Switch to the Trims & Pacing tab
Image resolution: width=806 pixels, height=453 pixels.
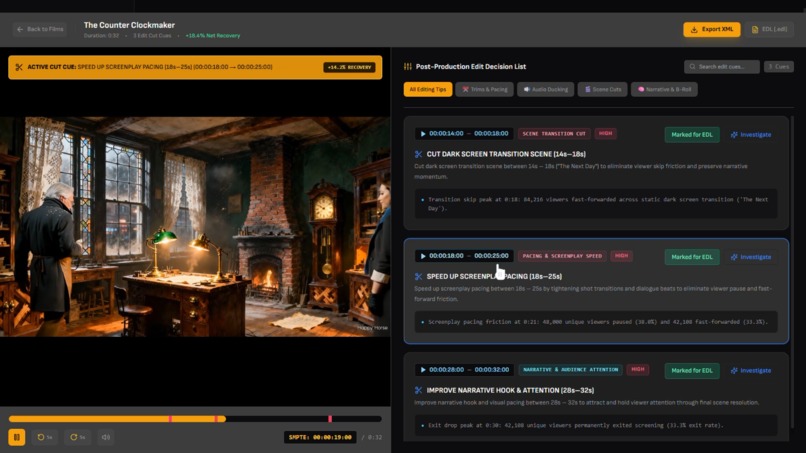point(484,89)
